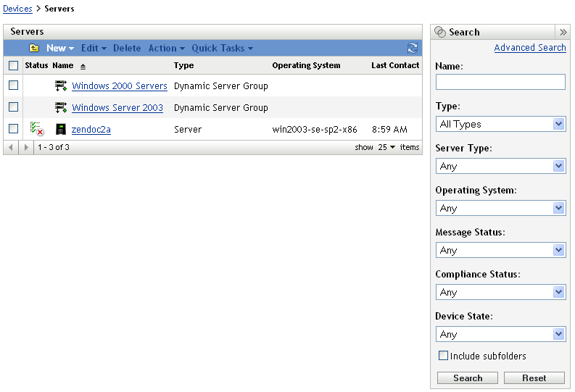This screenshot has height=392, width=575.
Task: Click the Name column sort arrow
Action: [x=83, y=66]
